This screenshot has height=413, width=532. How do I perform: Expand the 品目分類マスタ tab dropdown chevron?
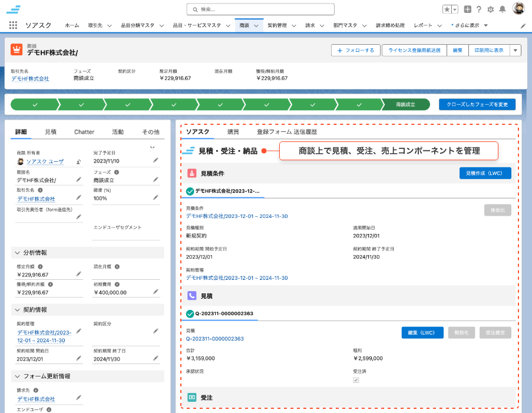click(161, 25)
